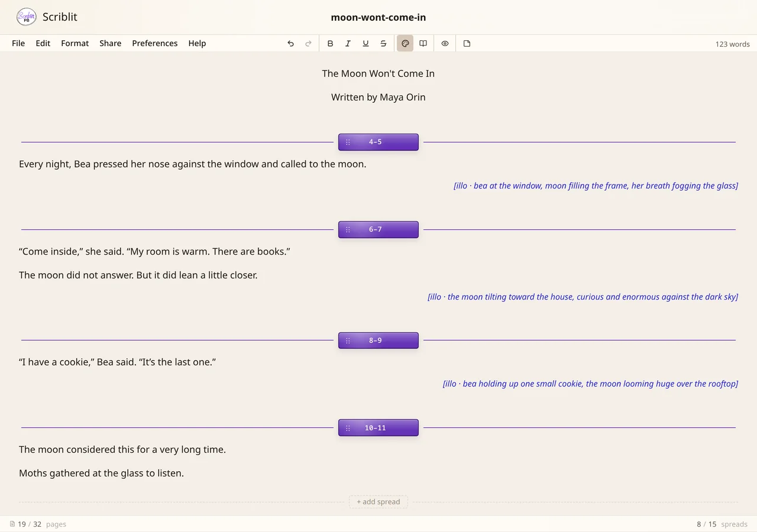This screenshot has height=532, width=757.
Task: Toggle the color palette highlighting button
Action: pyautogui.click(x=405, y=43)
